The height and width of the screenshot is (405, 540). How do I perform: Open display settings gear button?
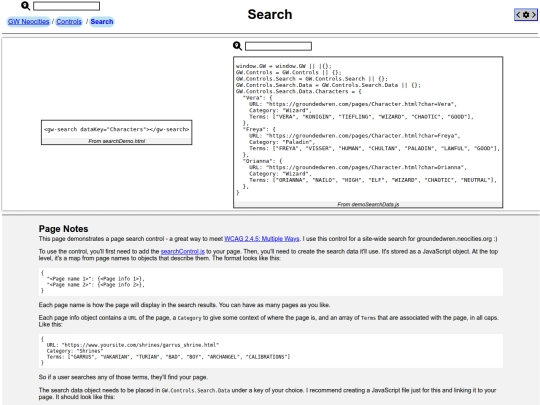[526, 15]
